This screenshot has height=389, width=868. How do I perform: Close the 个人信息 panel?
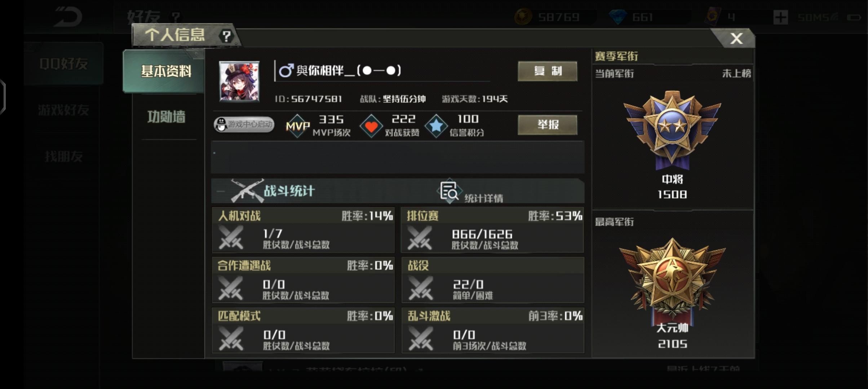(x=736, y=38)
